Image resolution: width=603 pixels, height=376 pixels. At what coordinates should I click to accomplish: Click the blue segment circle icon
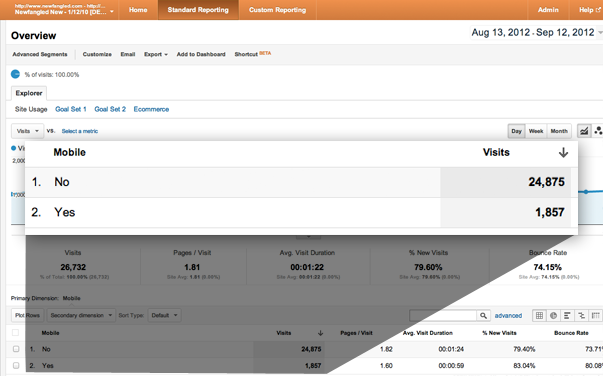point(15,74)
